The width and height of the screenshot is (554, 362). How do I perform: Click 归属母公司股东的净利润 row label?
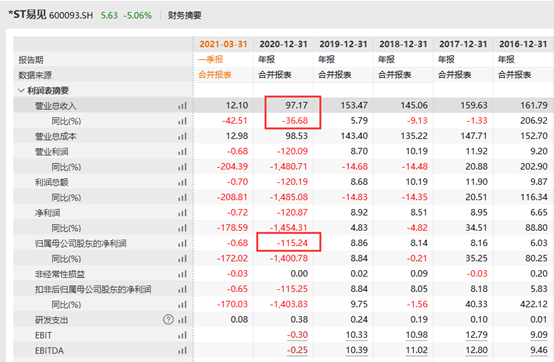81,243
